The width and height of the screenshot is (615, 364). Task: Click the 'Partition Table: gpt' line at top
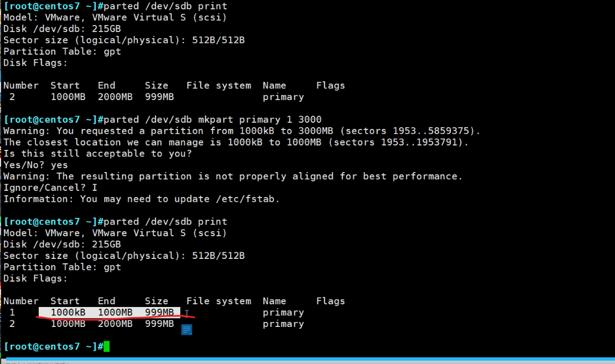(x=62, y=51)
